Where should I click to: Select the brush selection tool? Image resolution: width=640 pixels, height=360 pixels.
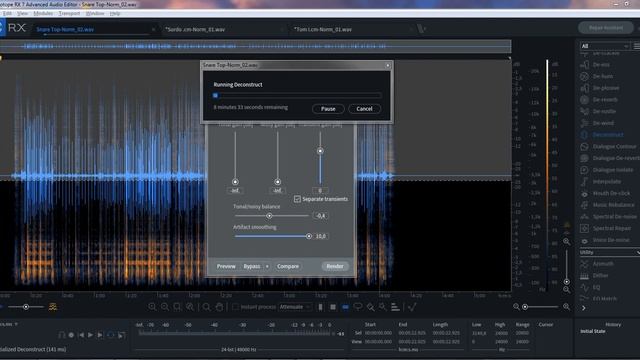pos(370,307)
